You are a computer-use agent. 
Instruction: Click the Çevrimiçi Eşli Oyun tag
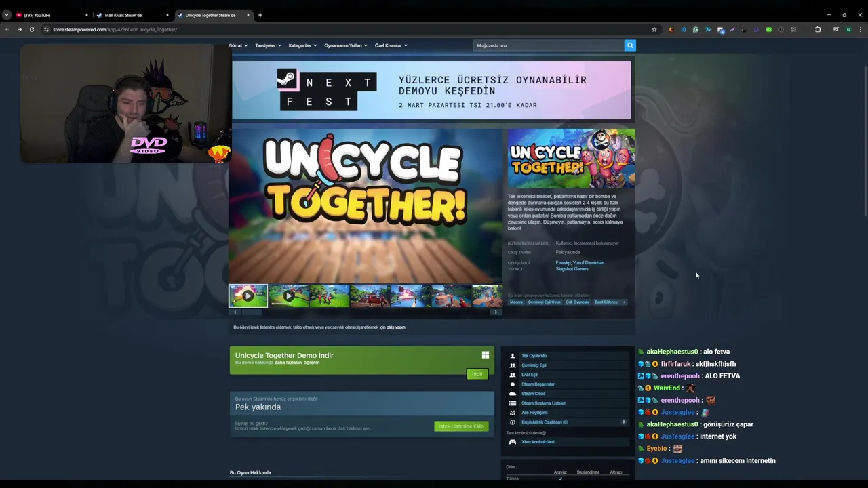tap(545, 302)
